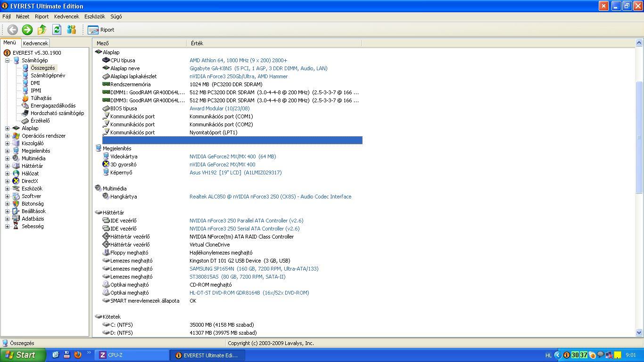Select Összegzés in the tree
644x362 pixels.
pyautogui.click(x=42, y=68)
